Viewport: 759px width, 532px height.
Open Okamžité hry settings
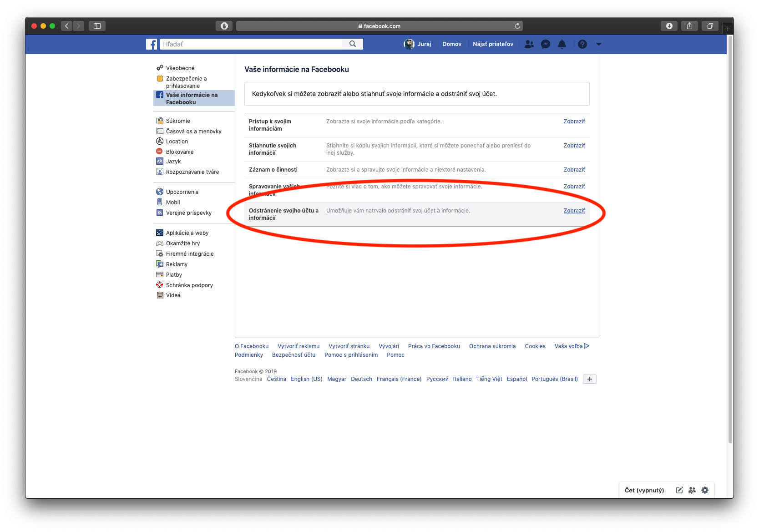182,243
